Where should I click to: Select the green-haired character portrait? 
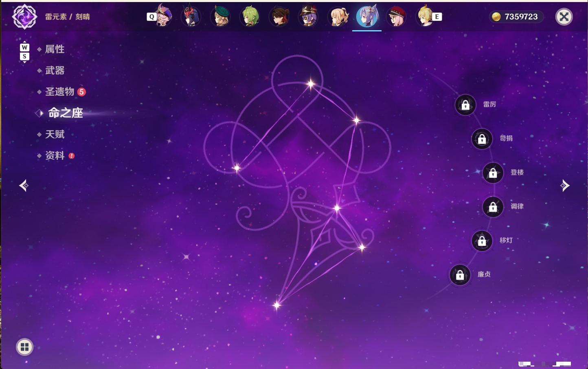(x=250, y=17)
